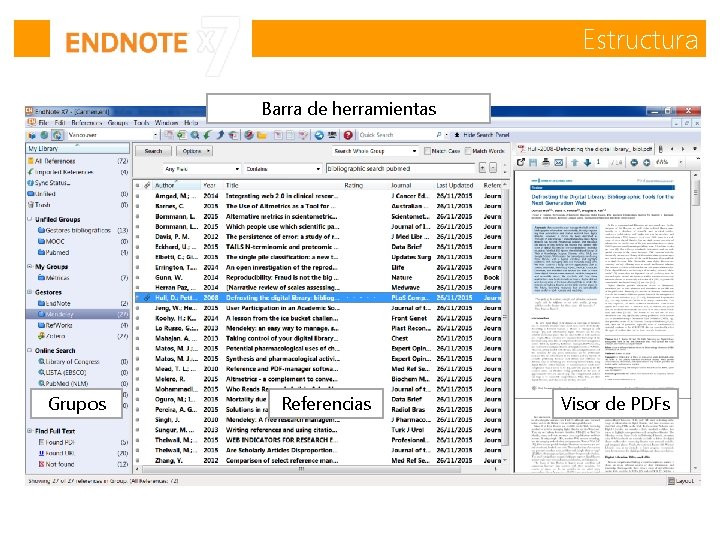Click the Insert Citation toolbar icon
This screenshot has height=540, width=720.
coord(278,135)
